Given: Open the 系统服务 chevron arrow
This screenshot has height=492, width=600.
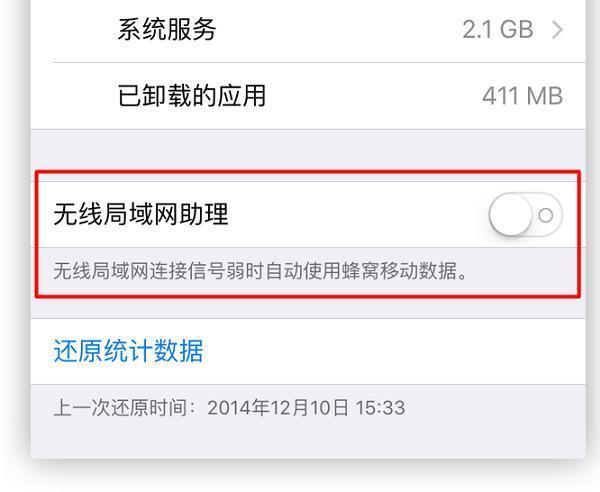Looking at the screenshot, I should pos(558,30).
